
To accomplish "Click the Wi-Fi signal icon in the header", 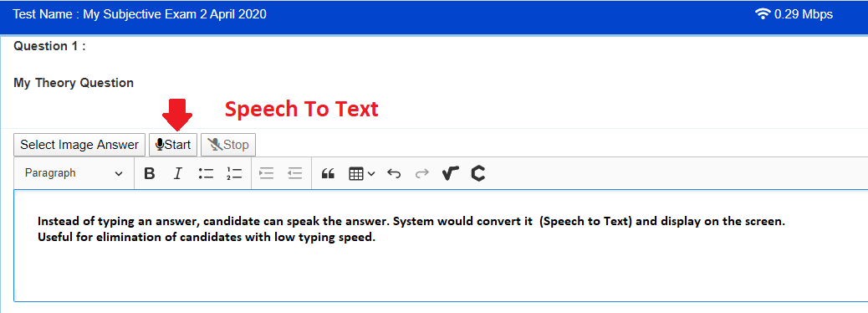I will click(763, 14).
